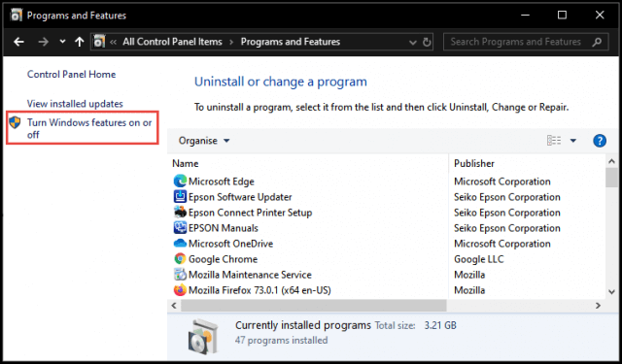Expand the address bar history dropdown
The width and height of the screenshot is (622, 364).
coord(412,43)
